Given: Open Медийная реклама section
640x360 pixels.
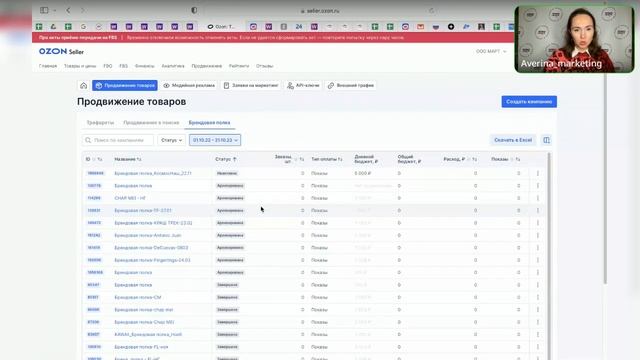Looking at the screenshot, I should tap(189, 85).
